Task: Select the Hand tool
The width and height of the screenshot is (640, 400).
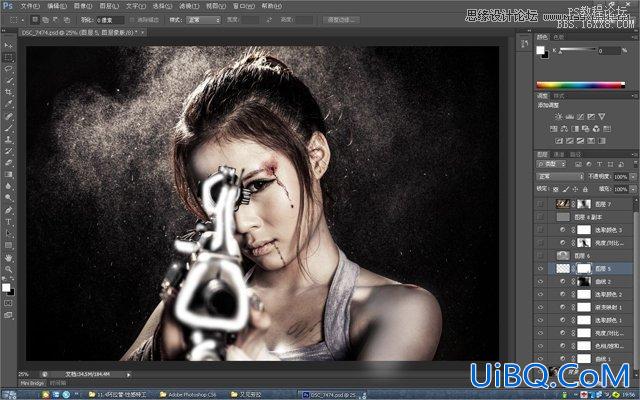Action: click(8, 258)
